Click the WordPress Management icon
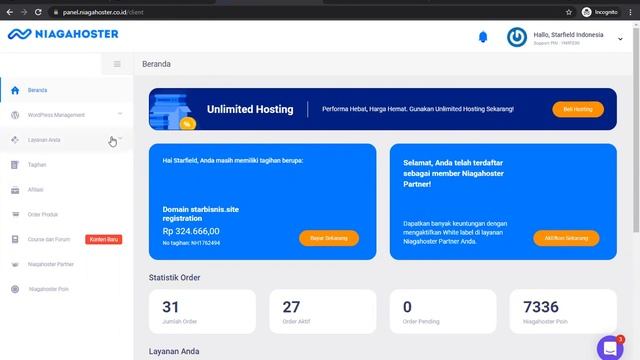640x360 pixels. click(15, 115)
